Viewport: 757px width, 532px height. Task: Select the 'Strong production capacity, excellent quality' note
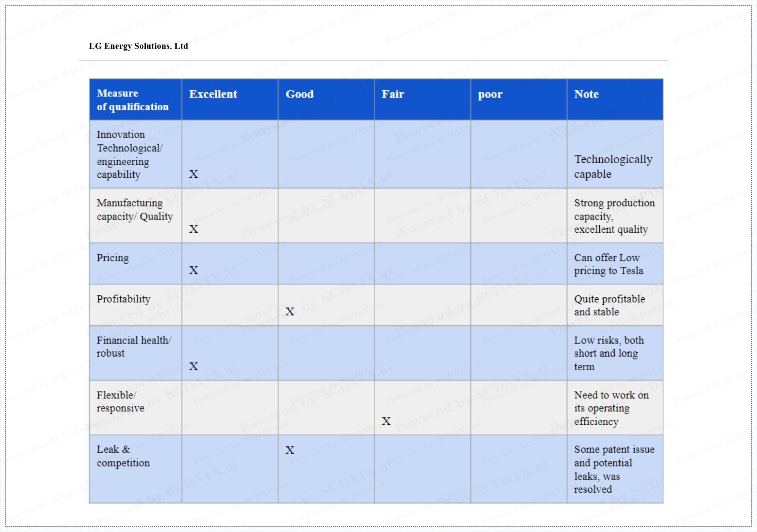pyautogui.click(x=615, y=216)
